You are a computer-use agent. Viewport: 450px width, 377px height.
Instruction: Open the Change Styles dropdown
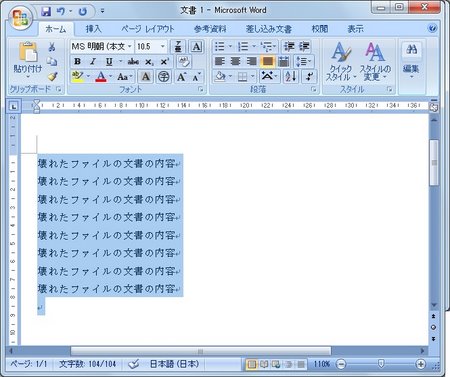click(x=375, y=61)
